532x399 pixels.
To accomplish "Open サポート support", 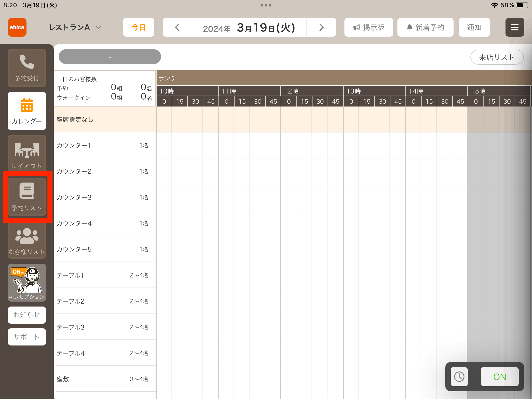I will coord(27,337).
